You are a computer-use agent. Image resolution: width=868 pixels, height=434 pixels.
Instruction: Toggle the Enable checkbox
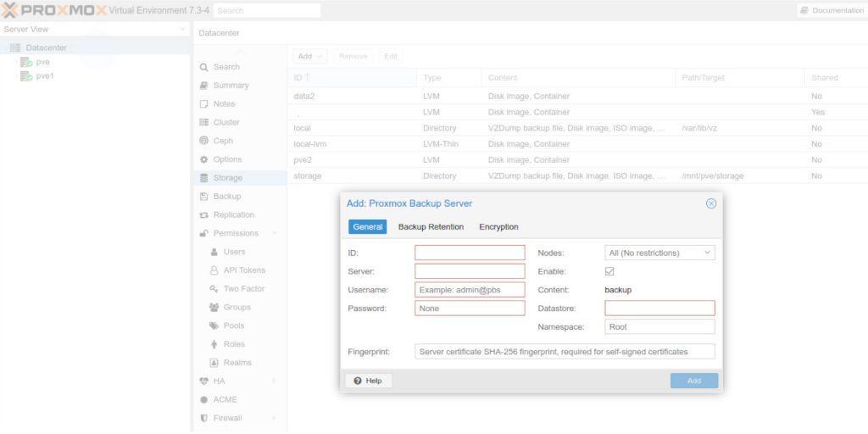609,271
